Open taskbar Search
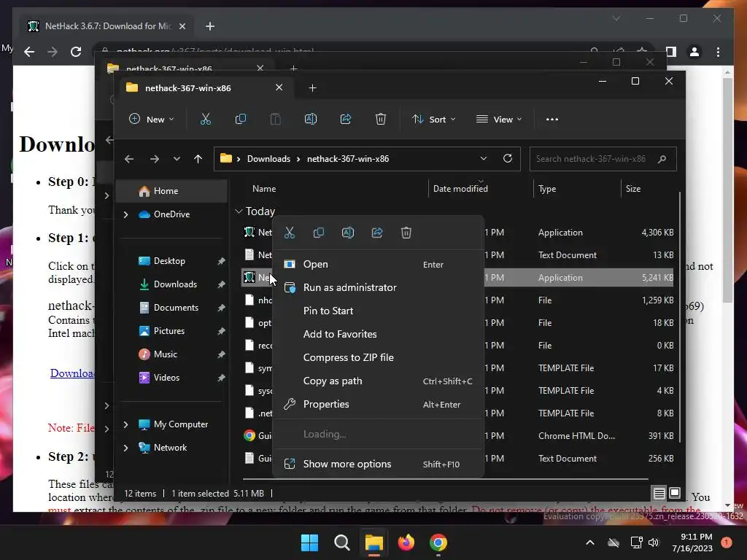This screenshot has width=747, height=560. (341, 542)
